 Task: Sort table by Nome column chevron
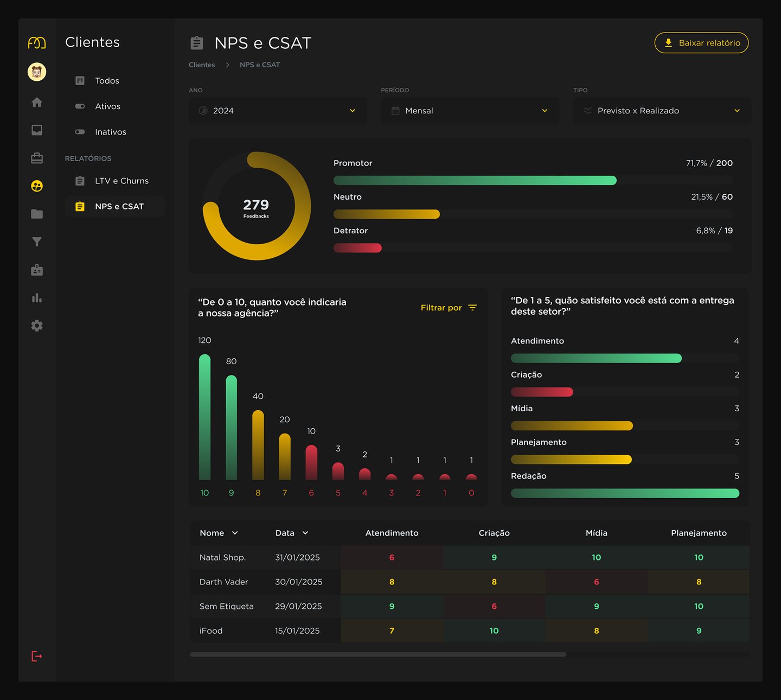235,533
